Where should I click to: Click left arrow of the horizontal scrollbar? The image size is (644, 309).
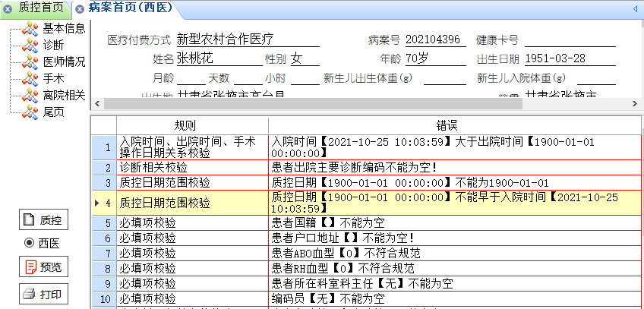pyautogui.click(x=96, y=104)
